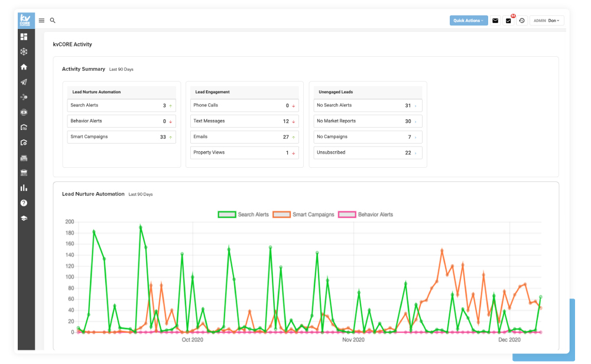Open the tasks checkbox icon with badge
The height and width of the screenshot is (364, 591).
[508, 21]
